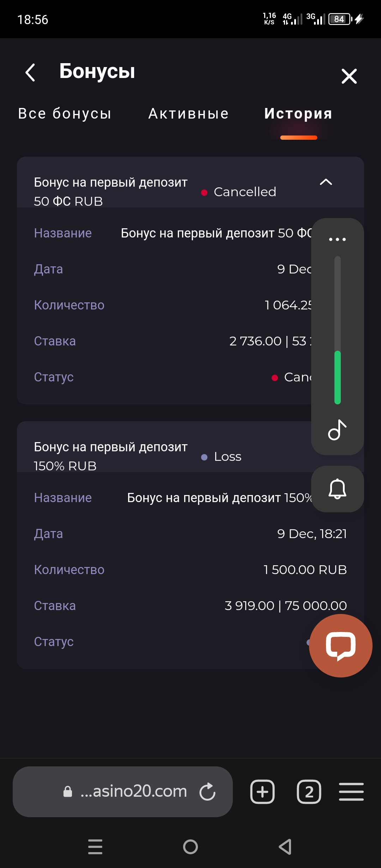
Task: Switch to the Все бонусы tab
Action: click(x=65, y=114)
